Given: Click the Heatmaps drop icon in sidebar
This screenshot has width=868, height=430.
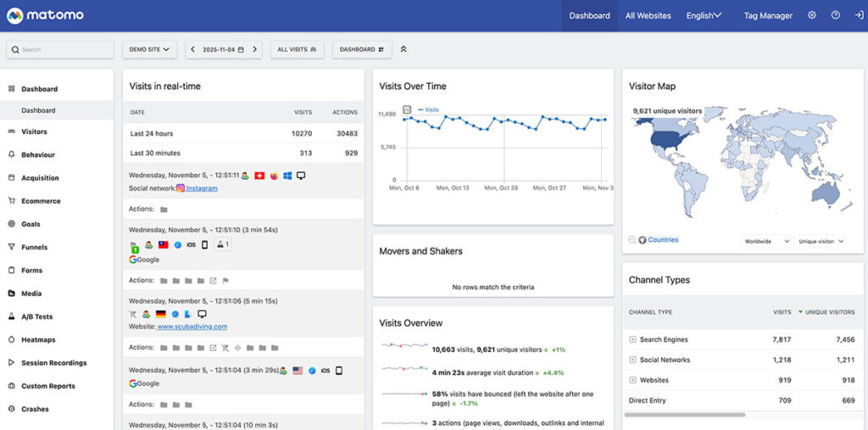Looking at the screenshot, I should (12, 340).
